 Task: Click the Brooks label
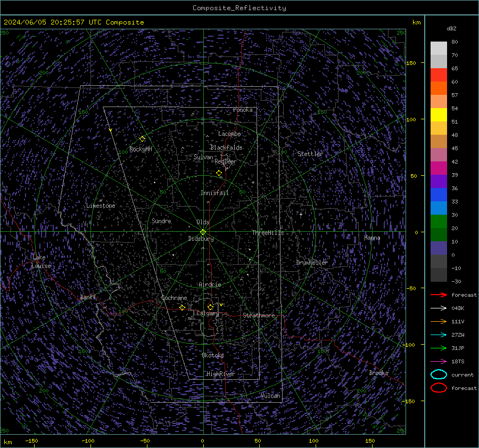click(x=378, y=373)
